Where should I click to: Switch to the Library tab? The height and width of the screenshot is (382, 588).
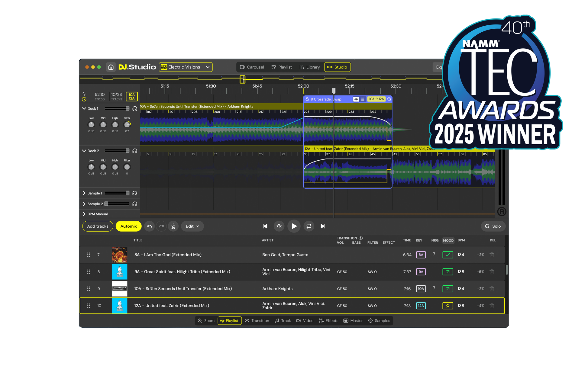(310, 67)
